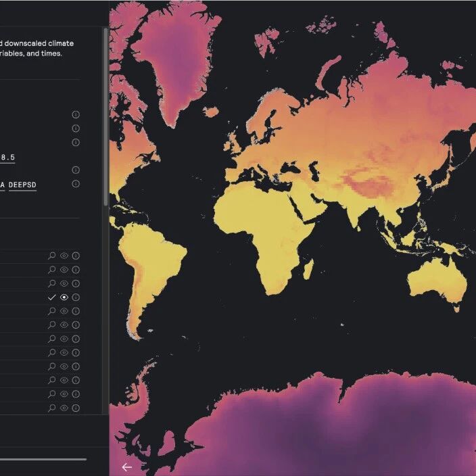Toggle the eye icon just below the checked row

click(64, 311)
